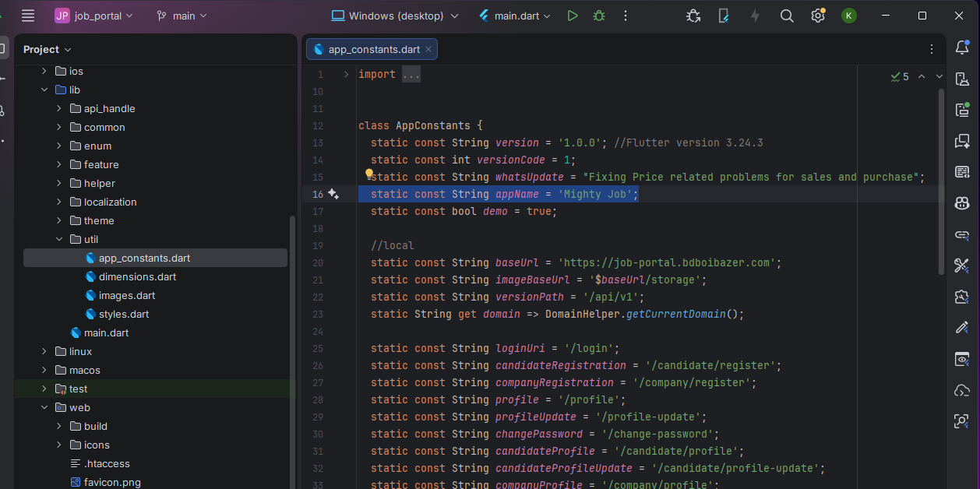
Task: Click the attach debugger bug-with-arrow icon
Action: coord(693,16)
